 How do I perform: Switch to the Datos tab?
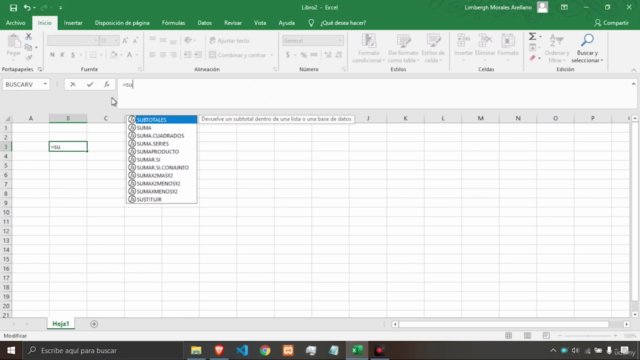pos(204,23)
